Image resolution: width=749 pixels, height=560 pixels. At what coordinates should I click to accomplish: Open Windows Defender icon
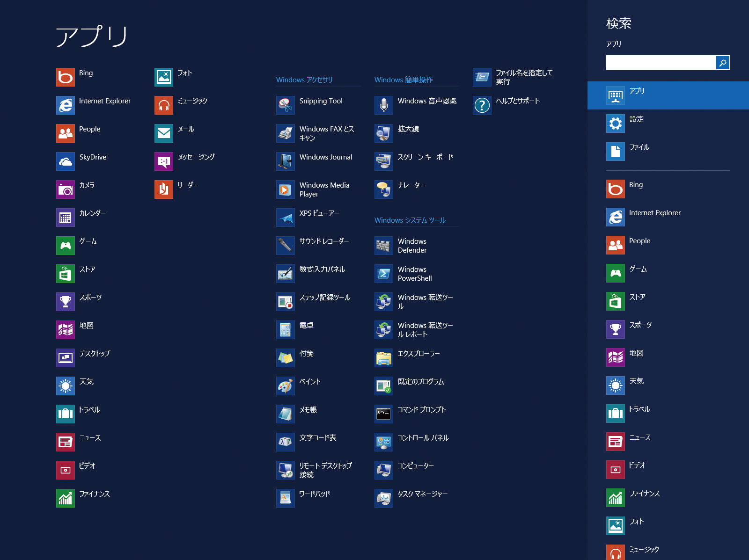pos(383,246)
